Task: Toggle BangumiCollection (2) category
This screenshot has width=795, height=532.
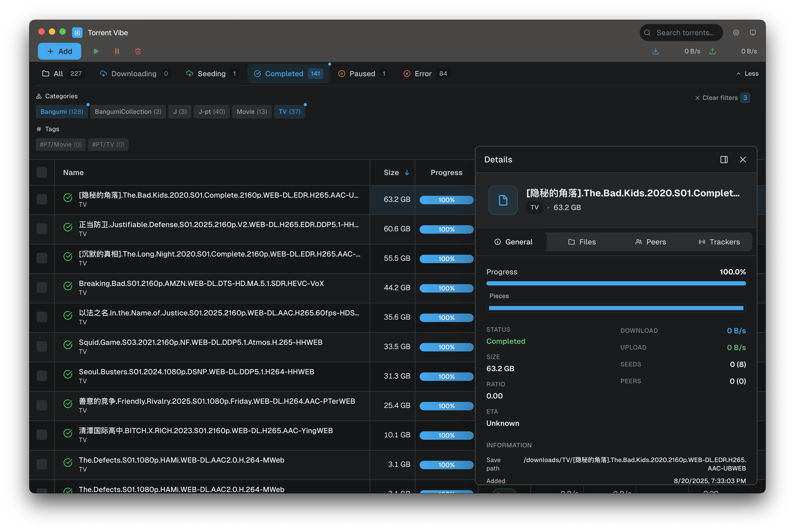Action: pos(128,112)
